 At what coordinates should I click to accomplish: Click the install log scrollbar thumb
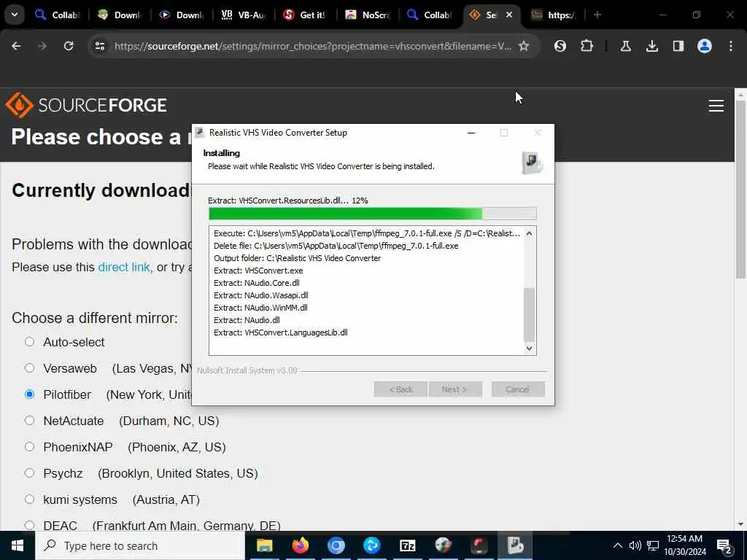click(530, 315)
